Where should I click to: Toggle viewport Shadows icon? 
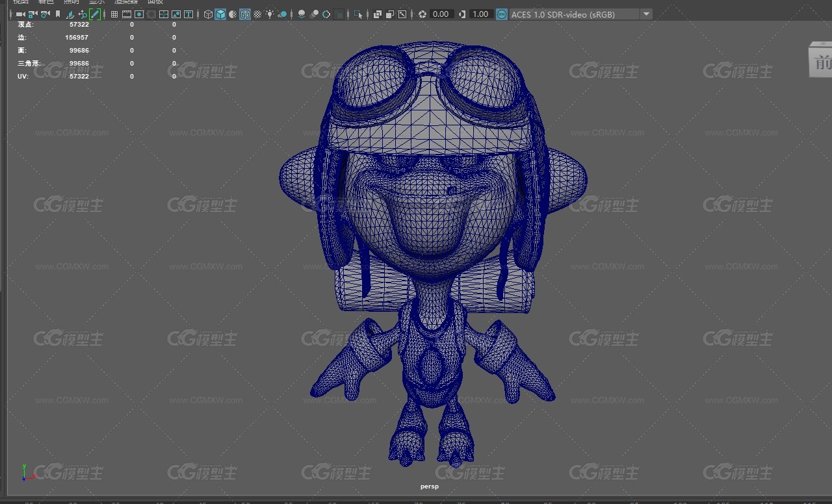click(283, 14)
